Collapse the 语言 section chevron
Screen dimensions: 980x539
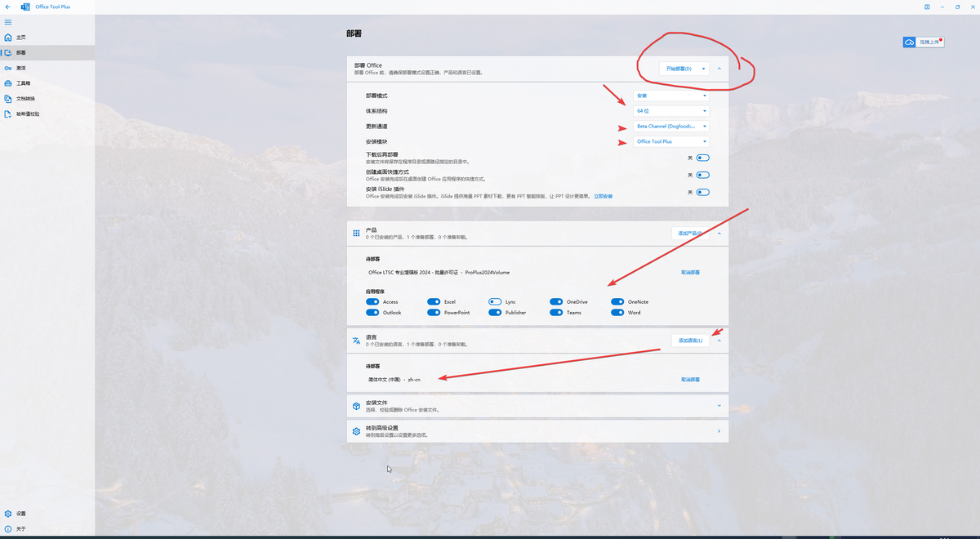[719, 341]
